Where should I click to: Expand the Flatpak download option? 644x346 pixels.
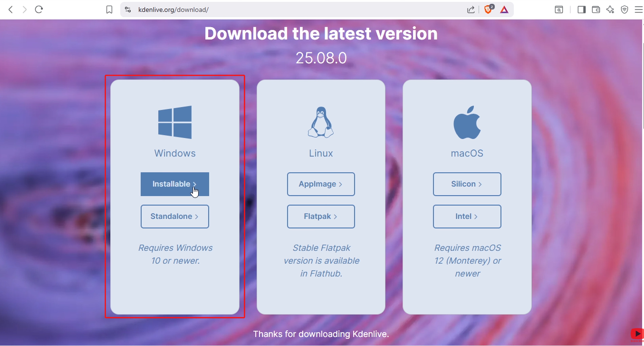(321, 217)
